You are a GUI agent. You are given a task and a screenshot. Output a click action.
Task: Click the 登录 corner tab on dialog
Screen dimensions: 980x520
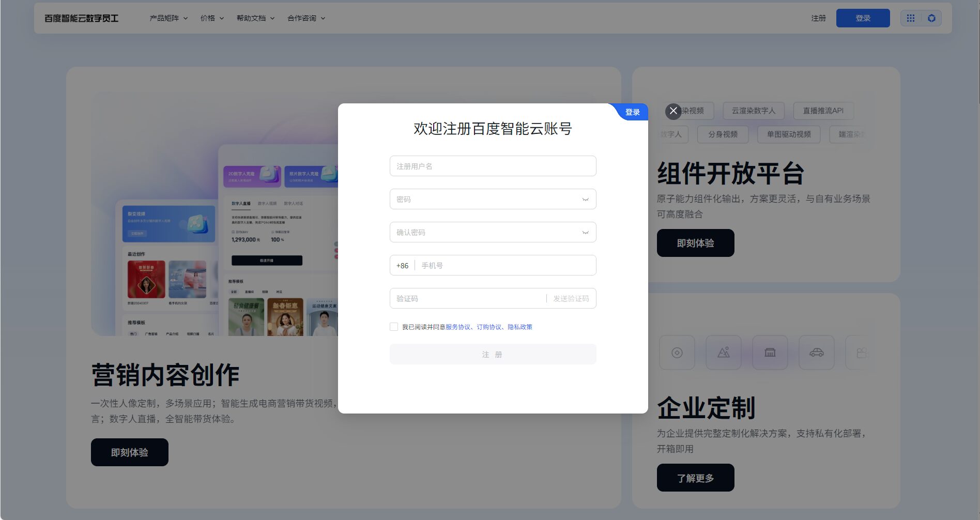coord(632,112)
